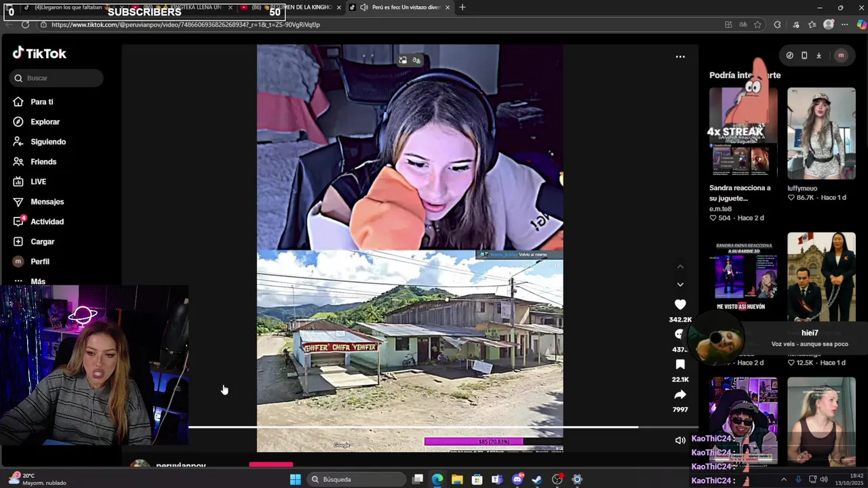Open the luffymeuo recommended video thumbnail

click(821, 133)
